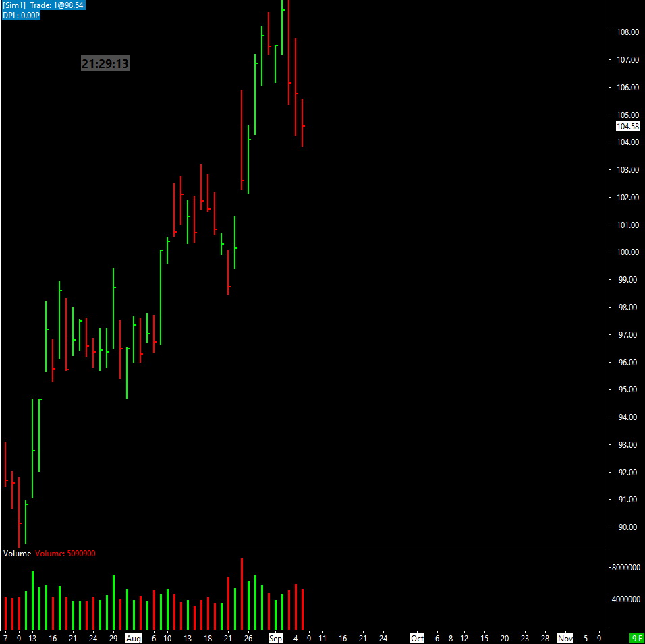The image size is (645, 644).
Task: Click the red Volume: 5090900 value
Action: (x=65, y=554)
